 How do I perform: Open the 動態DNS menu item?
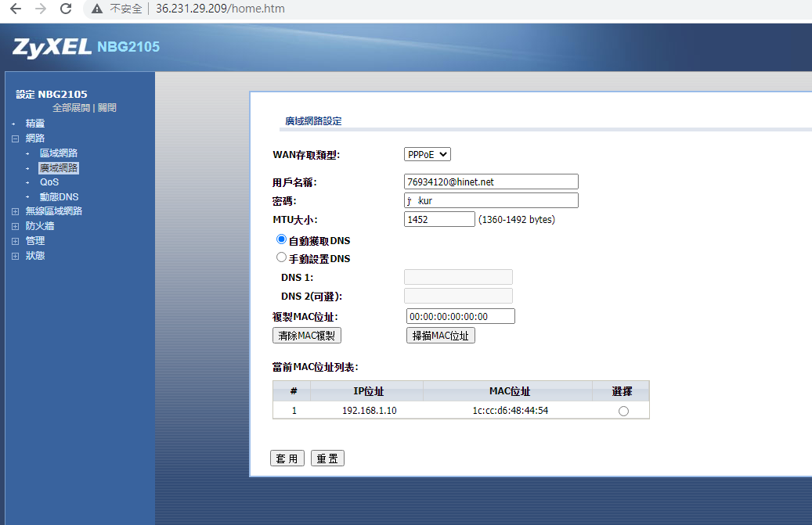tap(59, 197)
